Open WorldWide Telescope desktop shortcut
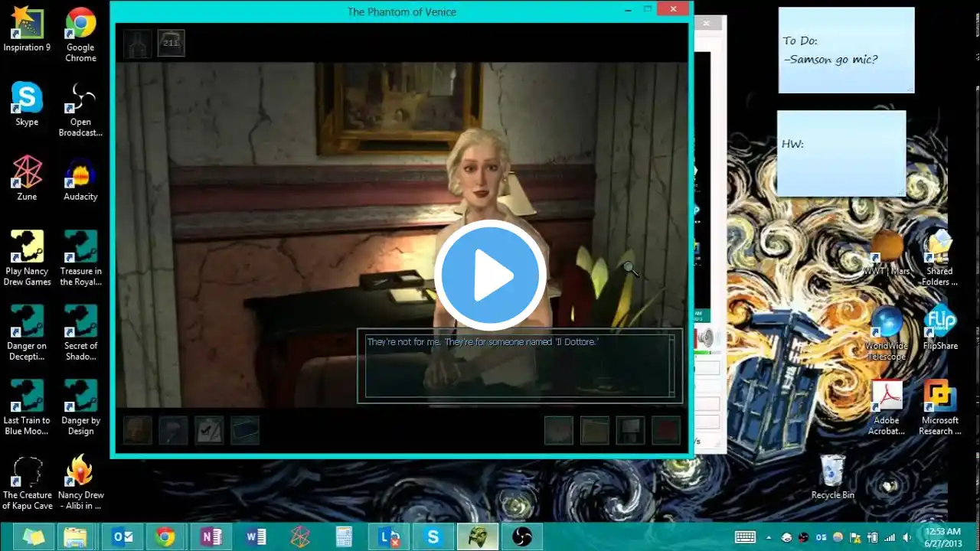 click(886, 334)
